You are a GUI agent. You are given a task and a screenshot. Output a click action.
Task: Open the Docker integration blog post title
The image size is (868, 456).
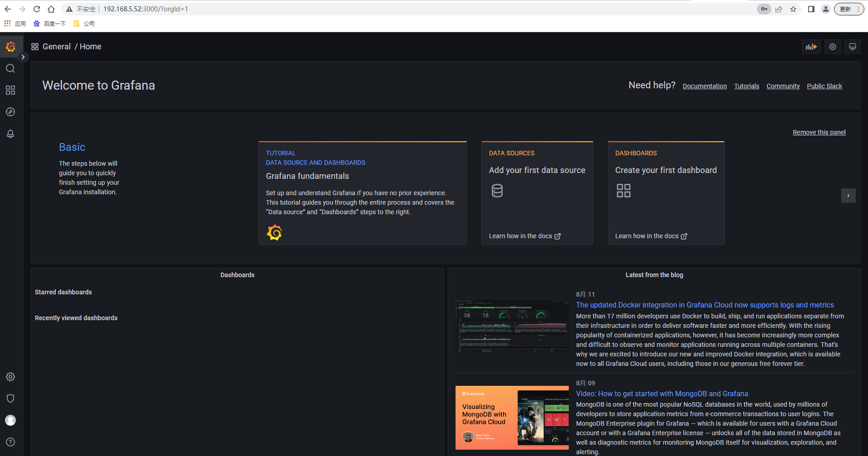(705, 305)
